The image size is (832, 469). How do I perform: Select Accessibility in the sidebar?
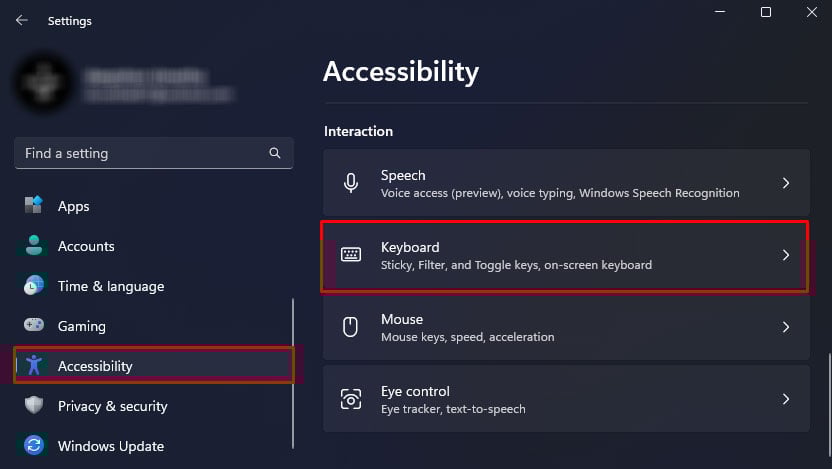(x=95, y=366)
